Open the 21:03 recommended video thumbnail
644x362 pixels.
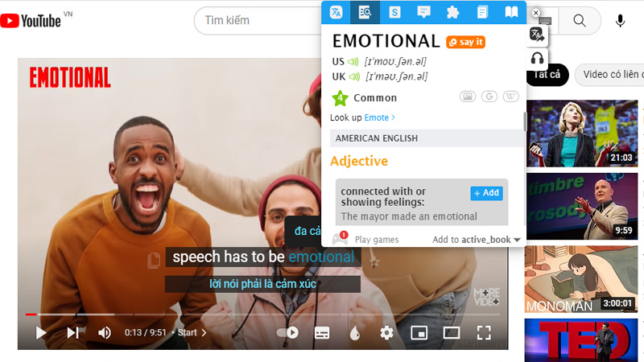[x=582, y=133]
